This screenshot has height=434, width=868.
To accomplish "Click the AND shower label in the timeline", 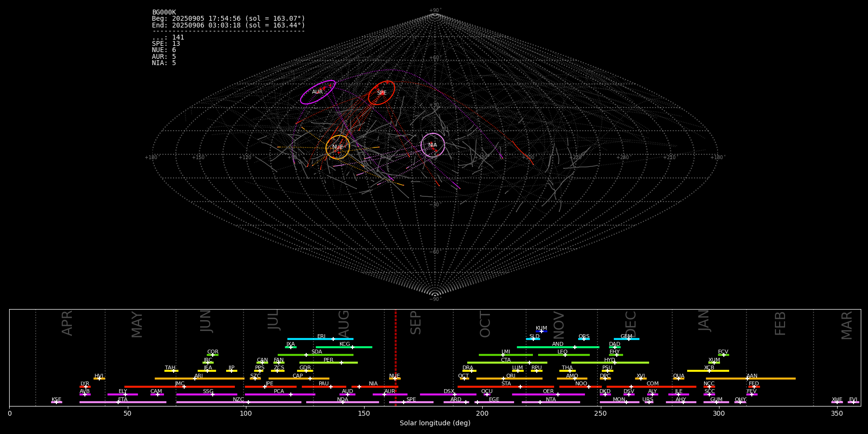I will [x=557, y=344].
